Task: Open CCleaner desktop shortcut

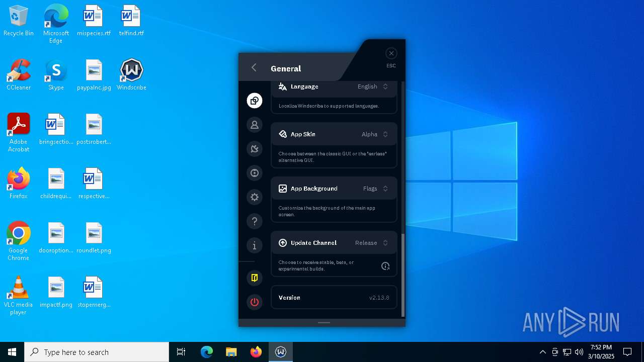Action: [19, 75]
